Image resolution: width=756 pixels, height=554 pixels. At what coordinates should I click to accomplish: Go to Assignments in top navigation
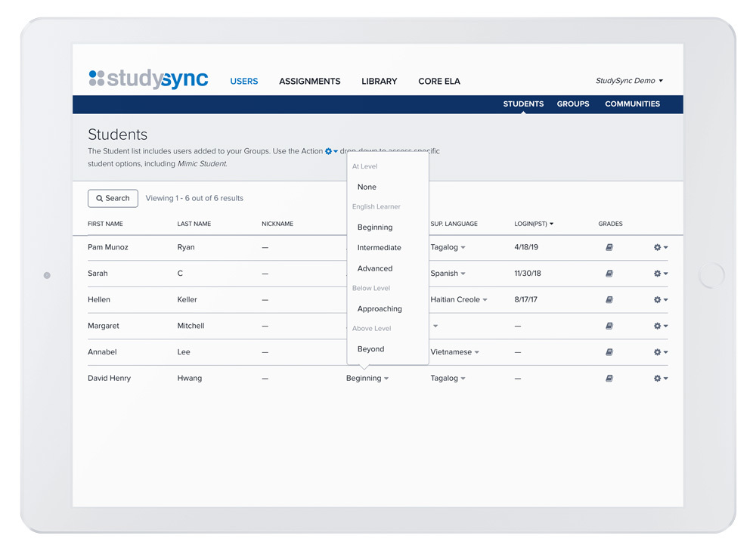pos(309,82)
